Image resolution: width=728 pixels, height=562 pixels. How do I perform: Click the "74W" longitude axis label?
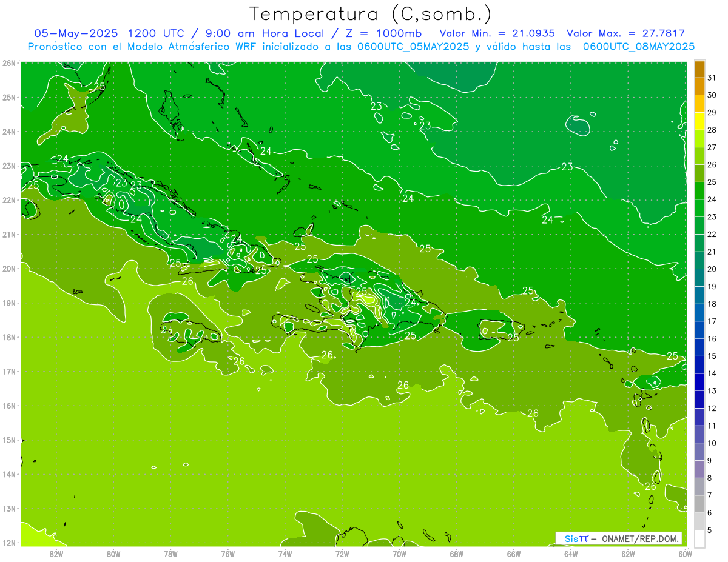coord(285,554)
